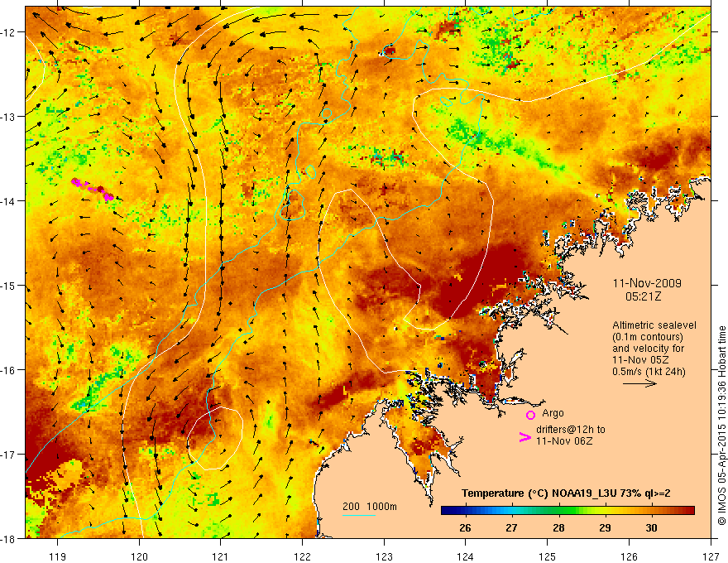This screenshot has width=728, height=563.
Task: Click the 11-Nov 05Z velocity date line
Action: (x=639, y=360)
